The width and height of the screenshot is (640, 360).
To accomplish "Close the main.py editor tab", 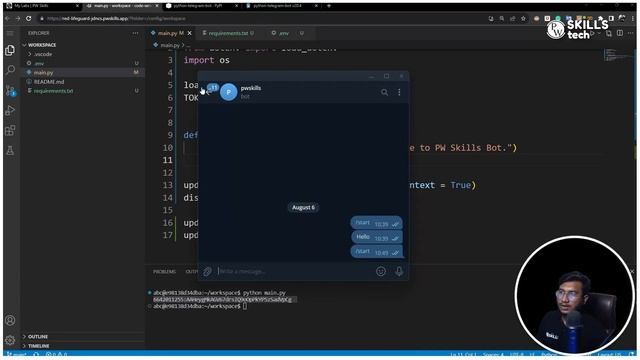I will pos(189,33).
